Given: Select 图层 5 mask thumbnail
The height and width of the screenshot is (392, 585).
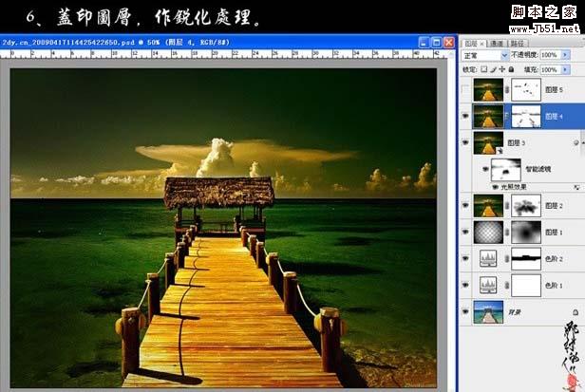Looking at the screenshot, I should (526, 89).
